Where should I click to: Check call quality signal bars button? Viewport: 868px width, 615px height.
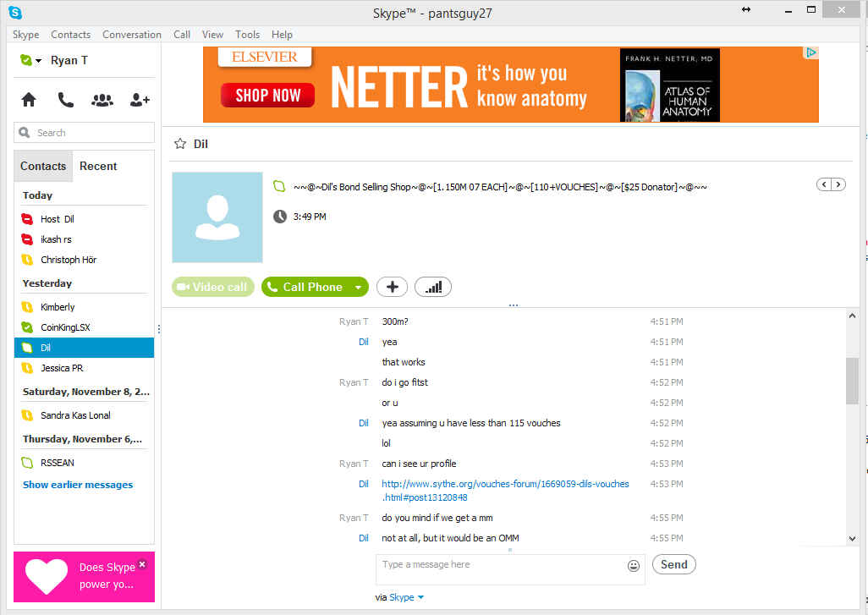pyautogui.click(x=433, y=287)
